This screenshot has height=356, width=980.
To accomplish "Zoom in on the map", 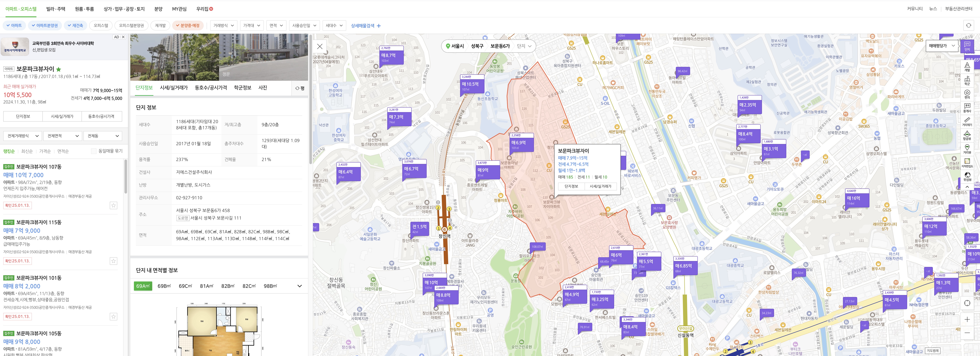I will click(x=967, y=319).
